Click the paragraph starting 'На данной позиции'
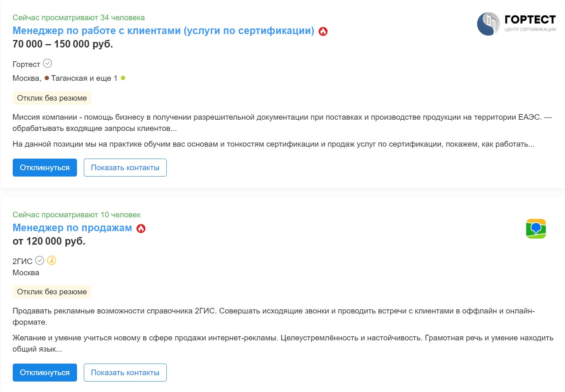565x392 pixels. tap(274, 144)
